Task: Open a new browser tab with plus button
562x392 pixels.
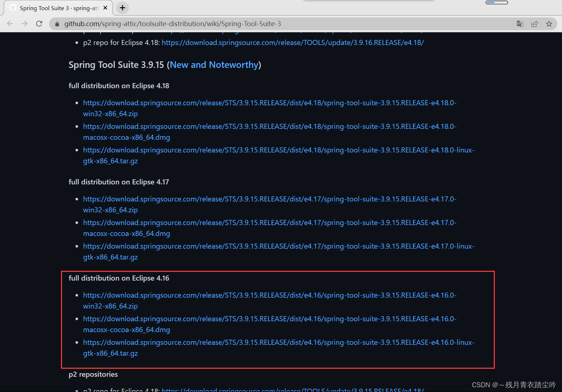Action: point(122,8)
